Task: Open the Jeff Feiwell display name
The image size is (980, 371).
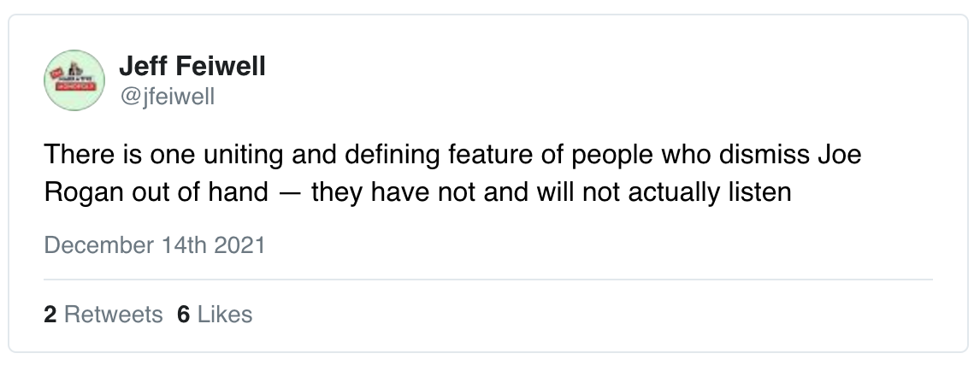Action: [x=192, y=66]
